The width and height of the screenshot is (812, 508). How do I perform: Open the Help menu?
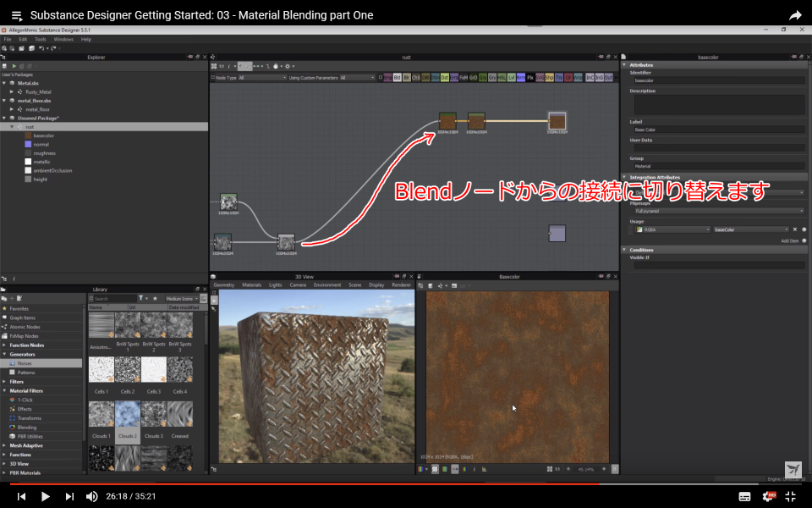pos(86,40)
